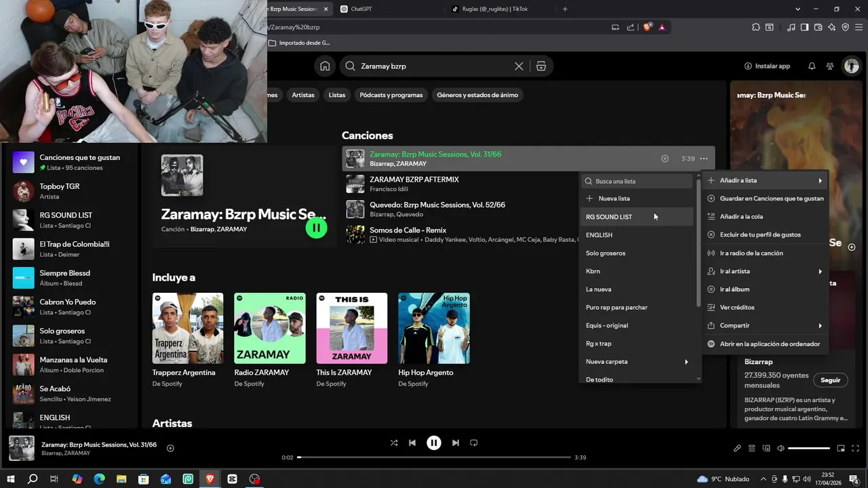
Task: Focus Busca una lista search field
Action: click(x=637, y=181)
